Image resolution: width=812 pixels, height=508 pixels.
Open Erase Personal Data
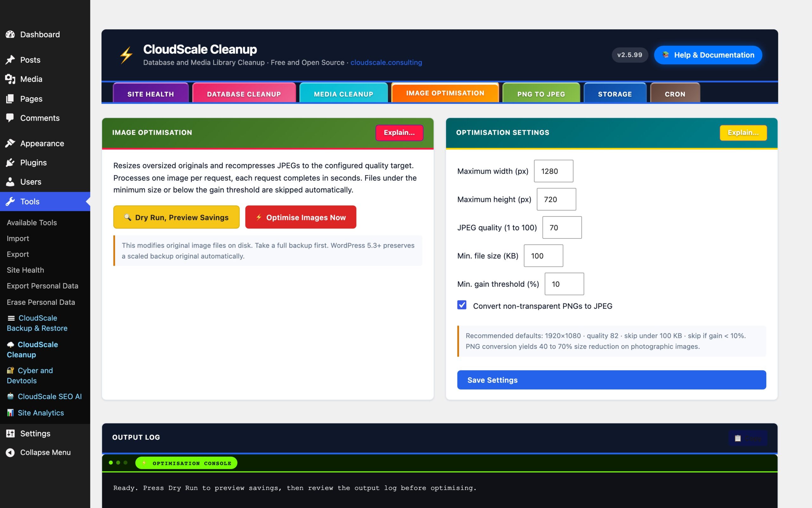(41, 302)
